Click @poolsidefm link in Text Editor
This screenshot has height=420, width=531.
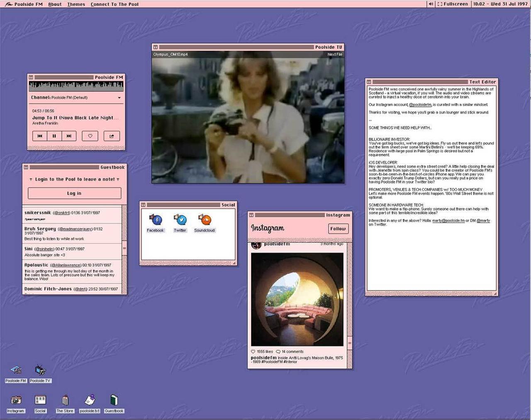point(420,105)
